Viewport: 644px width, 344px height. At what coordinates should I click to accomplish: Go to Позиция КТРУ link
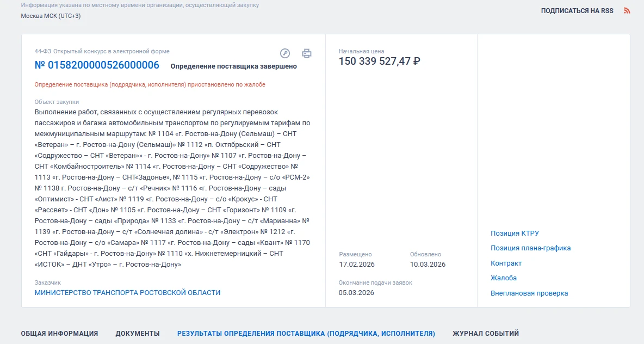[515, 234]
